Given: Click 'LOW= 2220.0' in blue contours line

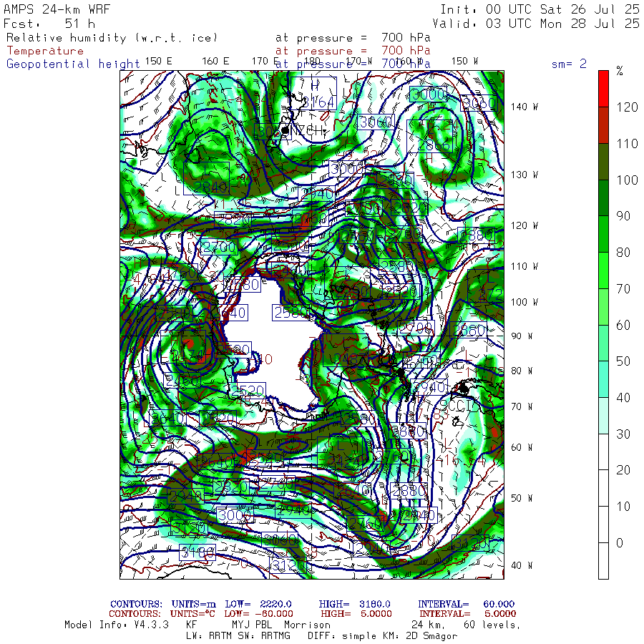Looking at the screenshot, I should point(258,604).
